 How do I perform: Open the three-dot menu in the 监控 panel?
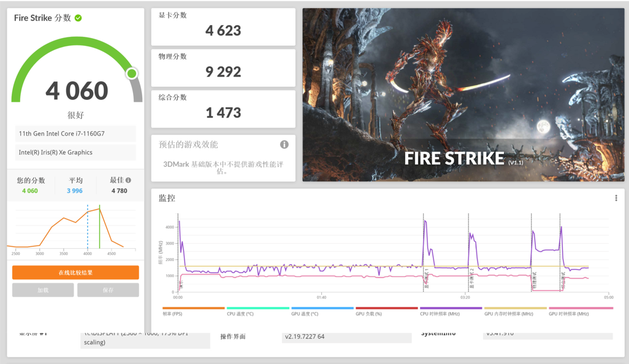click(x=616, y=198)
